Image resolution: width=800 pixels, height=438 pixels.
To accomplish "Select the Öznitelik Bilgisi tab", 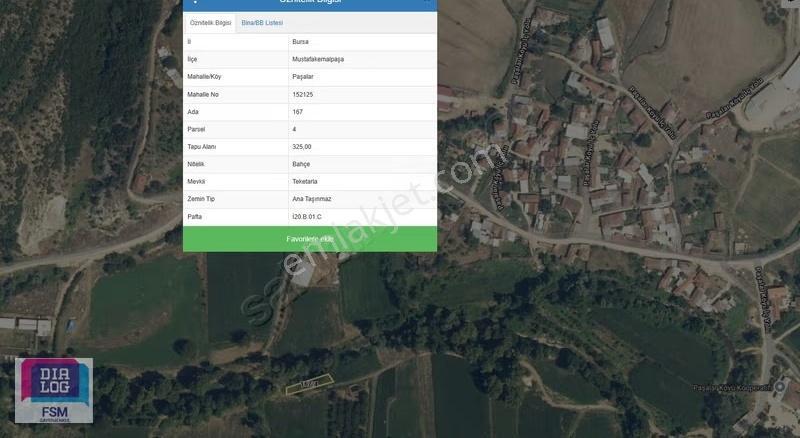I will point(210,23).
